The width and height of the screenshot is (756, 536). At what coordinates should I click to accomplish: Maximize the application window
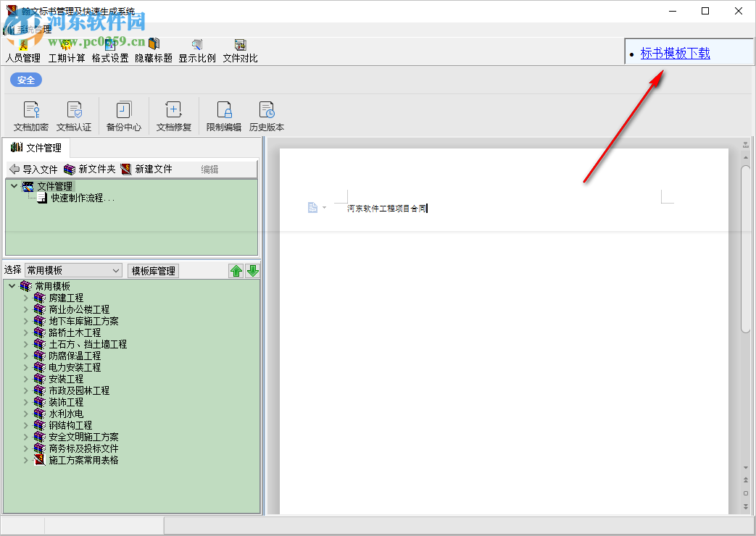point(705,11)
